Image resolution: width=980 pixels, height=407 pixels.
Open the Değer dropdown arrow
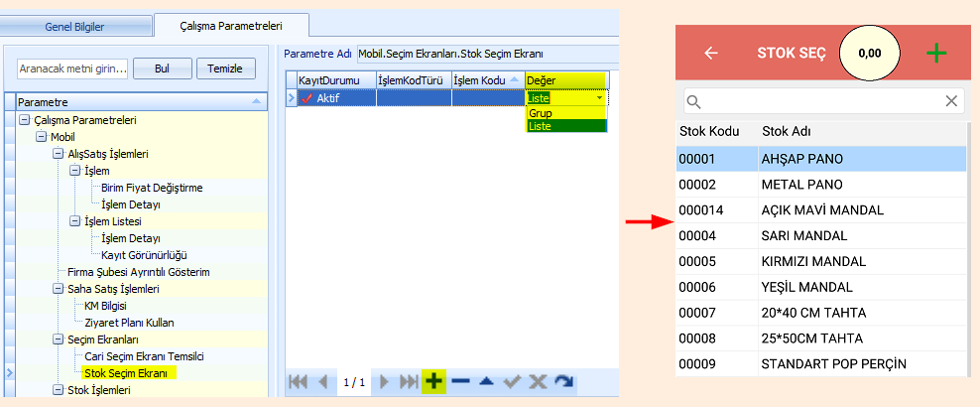pos(599,98)
